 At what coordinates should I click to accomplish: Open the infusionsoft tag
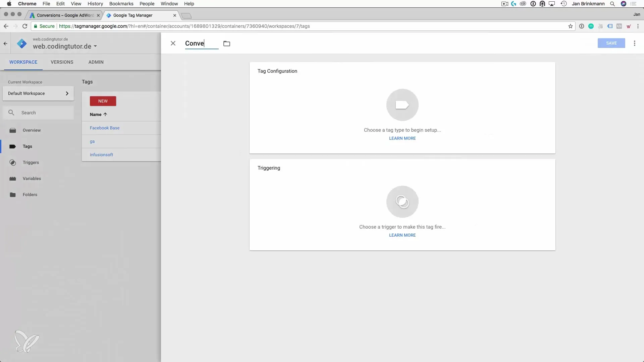click(101, 155)
